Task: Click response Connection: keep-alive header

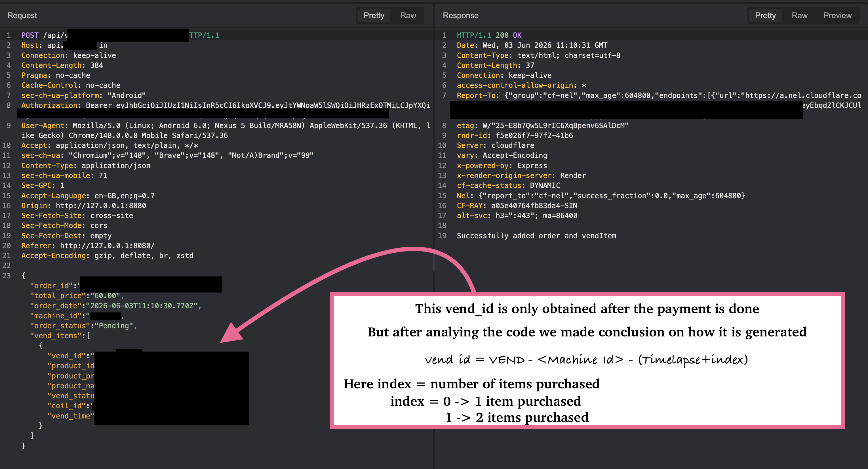Action: 504,75
